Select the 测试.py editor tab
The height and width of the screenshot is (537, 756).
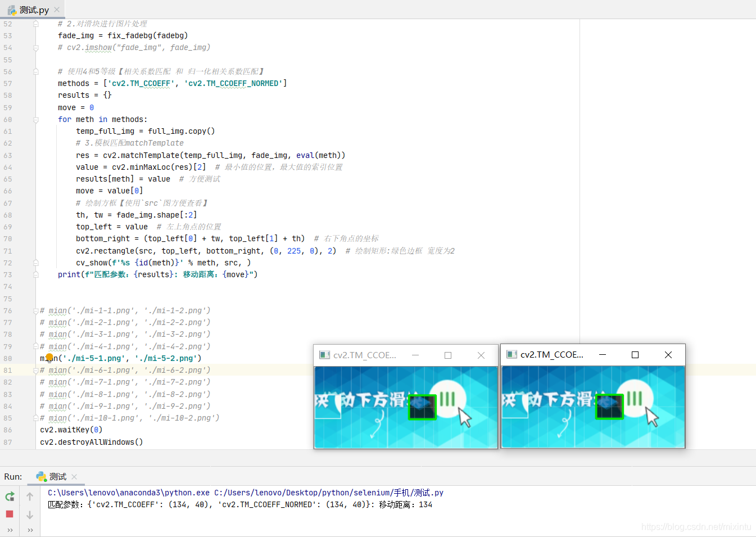tap(33, 10)
